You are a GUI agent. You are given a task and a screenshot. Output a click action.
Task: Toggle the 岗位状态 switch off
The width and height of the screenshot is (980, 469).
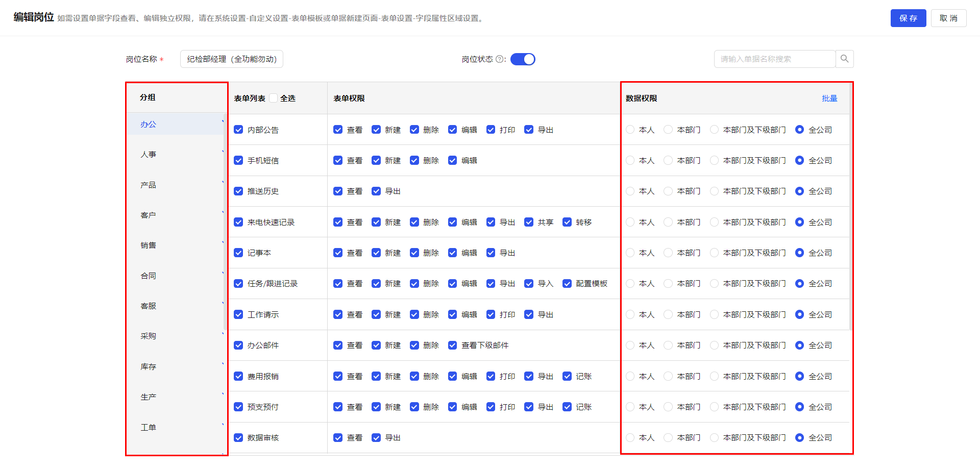coord(523,59)
